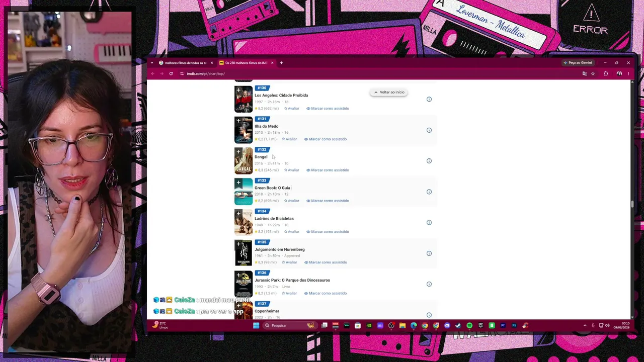Image resolution: width=644 pixels, height=362 pixels.
Task: Open the browser extensions menu
Action: click(606, 74)
